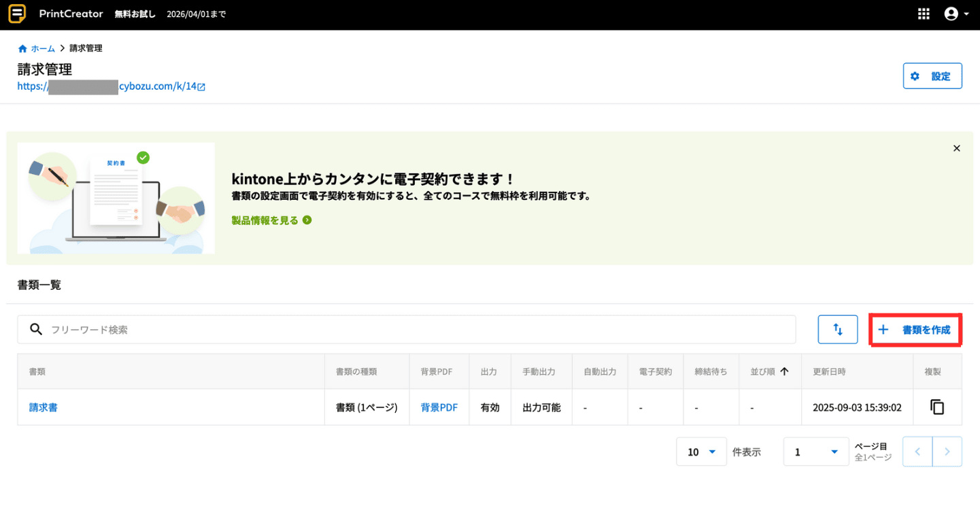Viewport: 980px width, 510px height.
Task: Open the 10 件表示 page size dropdown
Action: (x=701, y=452)
